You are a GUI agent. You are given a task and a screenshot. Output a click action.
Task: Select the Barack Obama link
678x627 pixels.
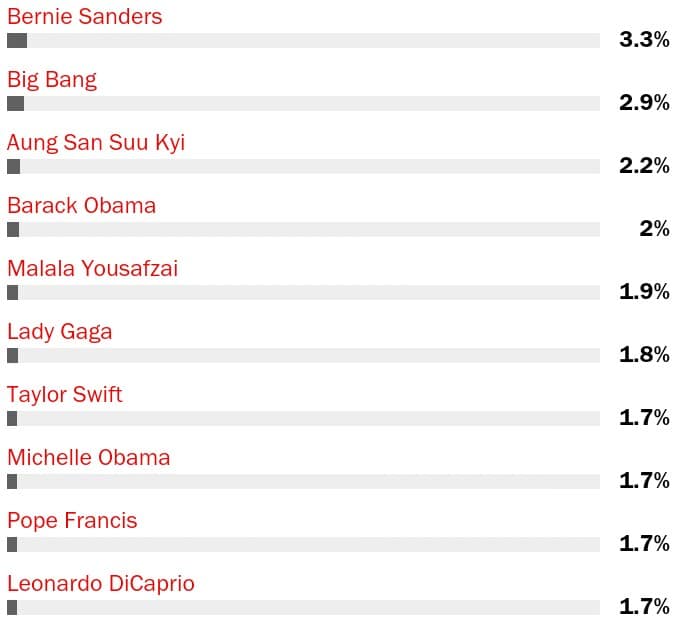pos(81,206)
